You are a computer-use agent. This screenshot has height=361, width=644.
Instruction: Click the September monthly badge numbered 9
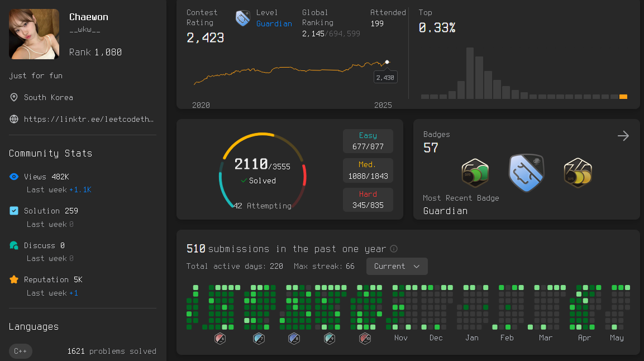tap(330, 339)
